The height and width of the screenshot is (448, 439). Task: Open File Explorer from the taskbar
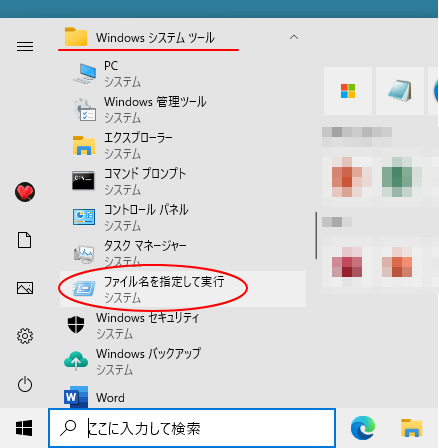coord(412,428)
